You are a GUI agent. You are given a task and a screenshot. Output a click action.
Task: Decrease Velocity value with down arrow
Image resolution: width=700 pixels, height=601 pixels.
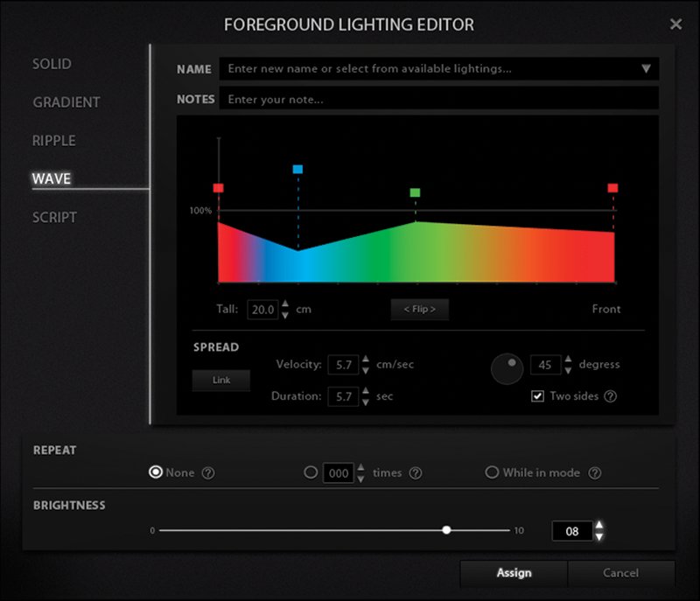coord(364,370)
